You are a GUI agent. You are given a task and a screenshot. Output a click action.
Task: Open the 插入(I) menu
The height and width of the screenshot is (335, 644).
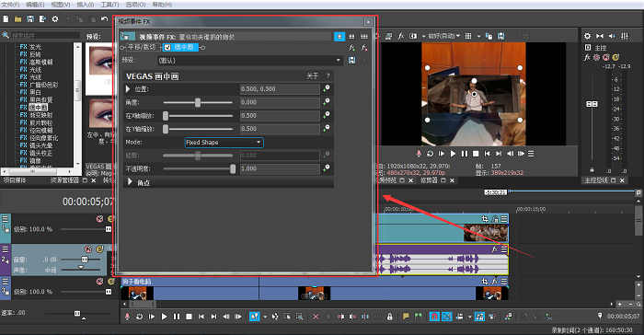(x=86, y=5)
